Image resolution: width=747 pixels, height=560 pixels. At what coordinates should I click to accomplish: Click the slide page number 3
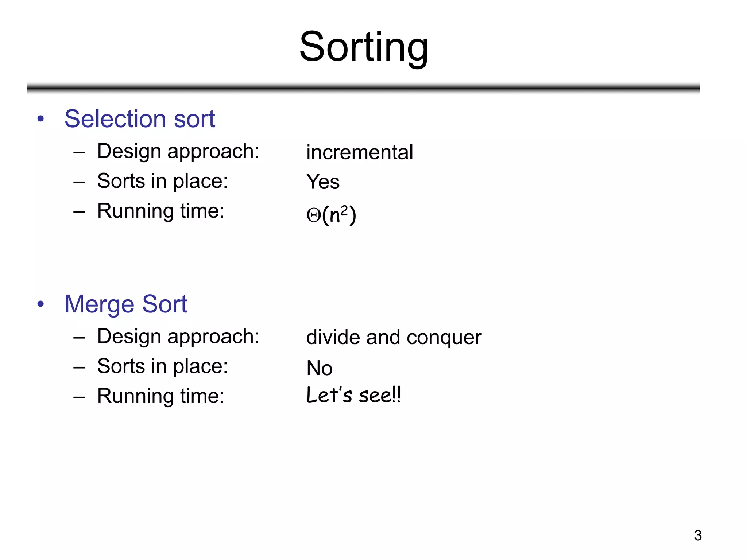[697, 536]
